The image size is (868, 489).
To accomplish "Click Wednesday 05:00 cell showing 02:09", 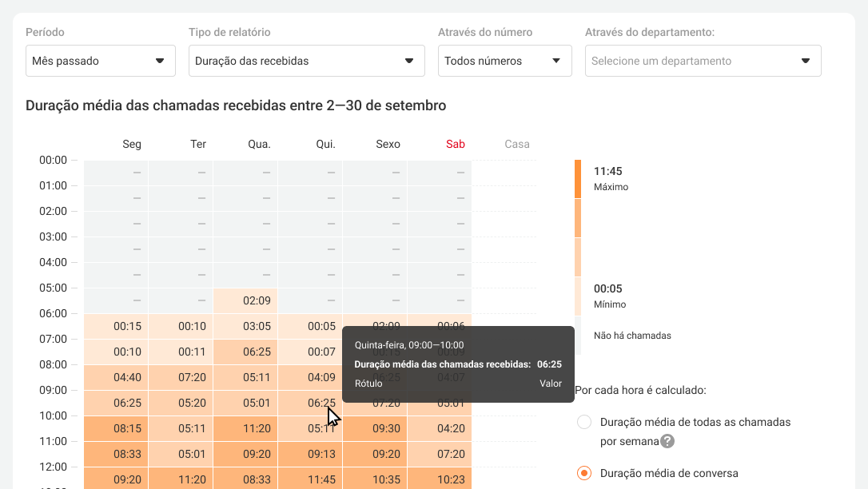I will (257, 300).
